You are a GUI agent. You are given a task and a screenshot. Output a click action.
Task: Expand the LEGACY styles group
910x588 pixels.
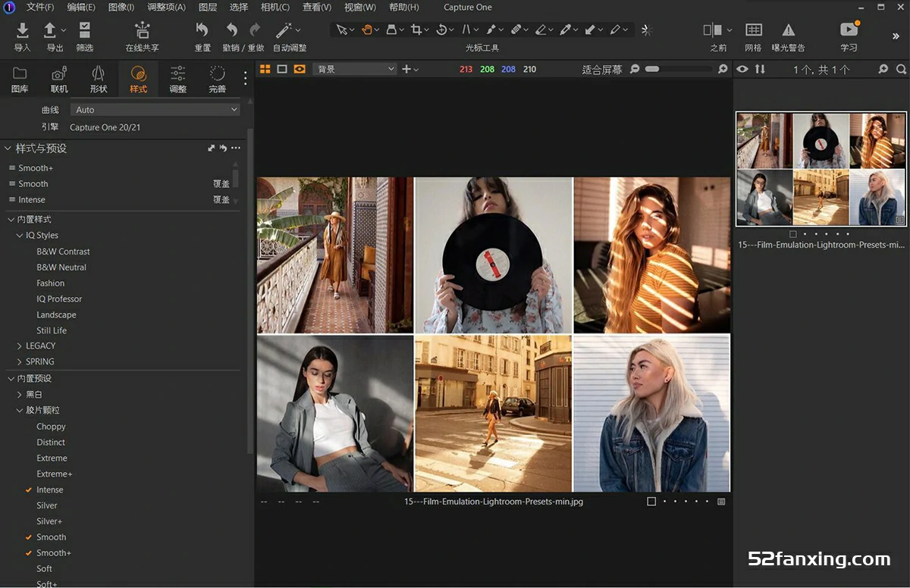41,346
